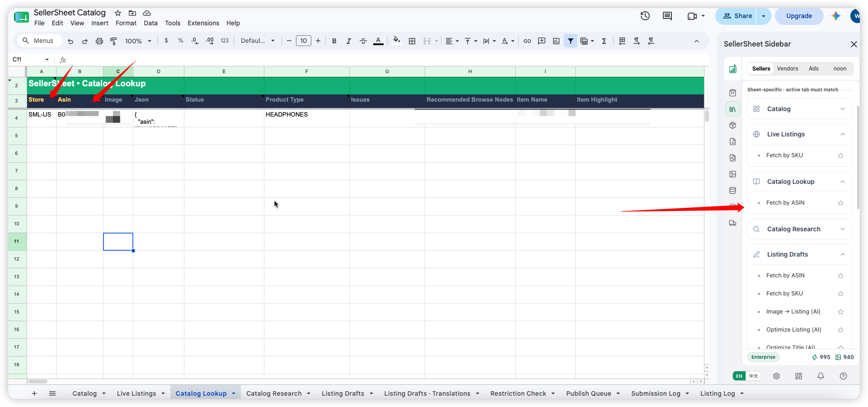Favorite Fetch by SKU under Live Listings

point(841,155)
